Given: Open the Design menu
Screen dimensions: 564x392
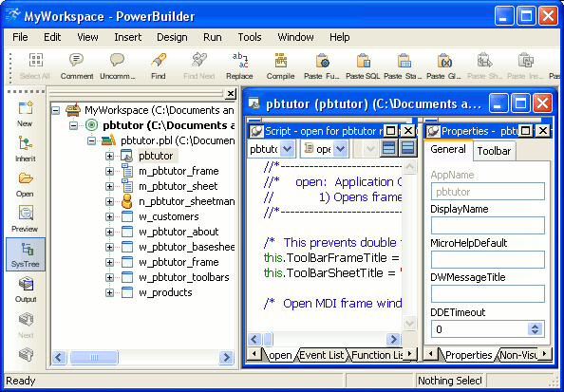Looking at the screenshot, I should pyautogui.click(x=172, y=37).
